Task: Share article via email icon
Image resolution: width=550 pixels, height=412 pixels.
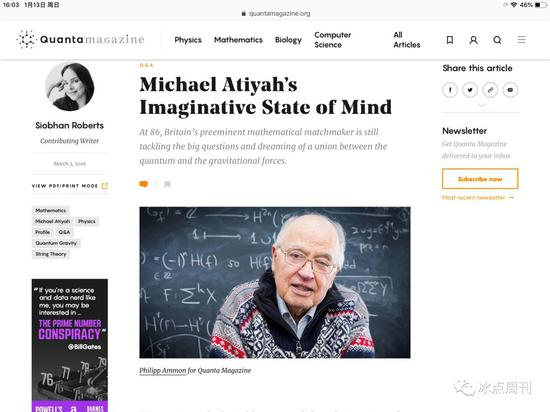Action: pos(510,90)
